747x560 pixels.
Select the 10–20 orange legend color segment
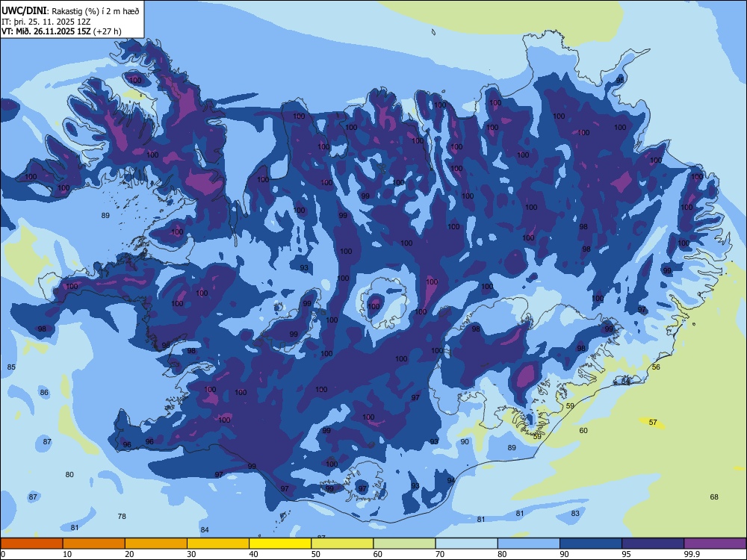[x=94, y=544]
